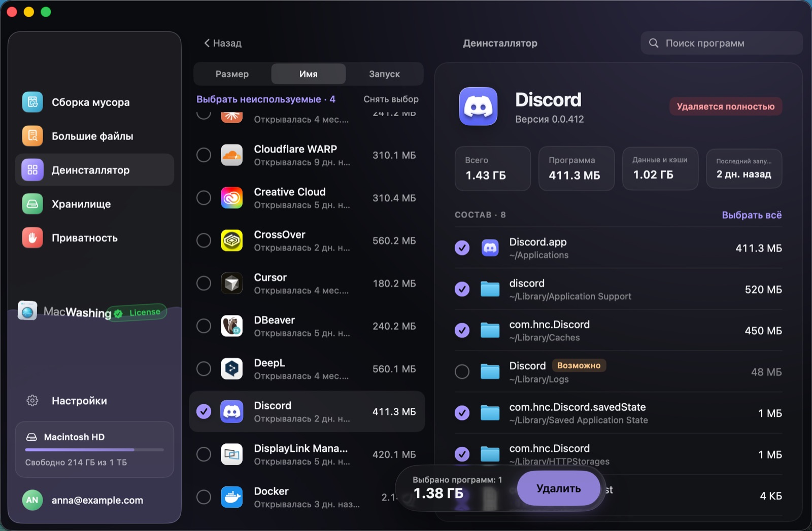Click the large Discord logo in details
Image resolution: width=812 pixels, height=531 pixels.
(x=478, y=106)
